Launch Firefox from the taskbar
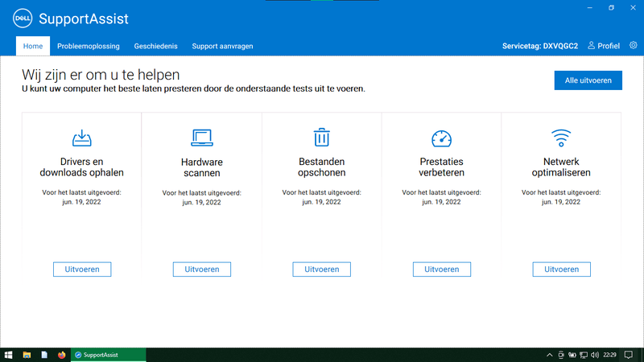 click(x=62, y=355)
